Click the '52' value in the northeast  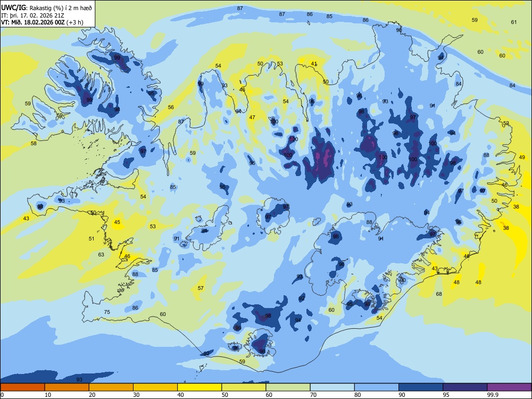coord(506,123)
